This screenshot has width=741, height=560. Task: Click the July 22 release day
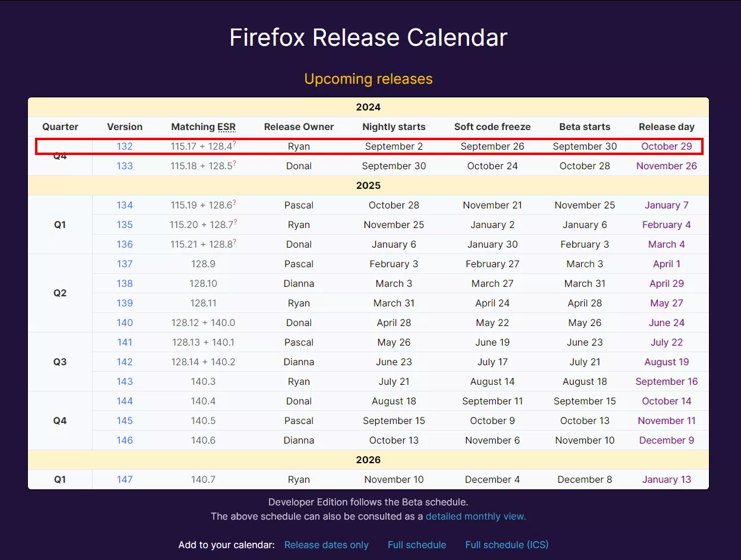tap(667, 342)
